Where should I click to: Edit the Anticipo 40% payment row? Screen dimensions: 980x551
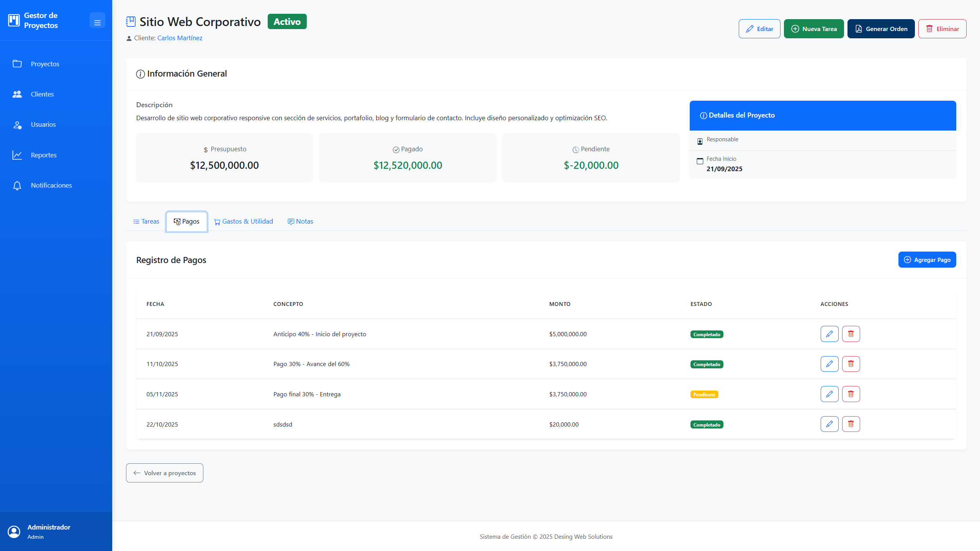[x=829, y=334]
